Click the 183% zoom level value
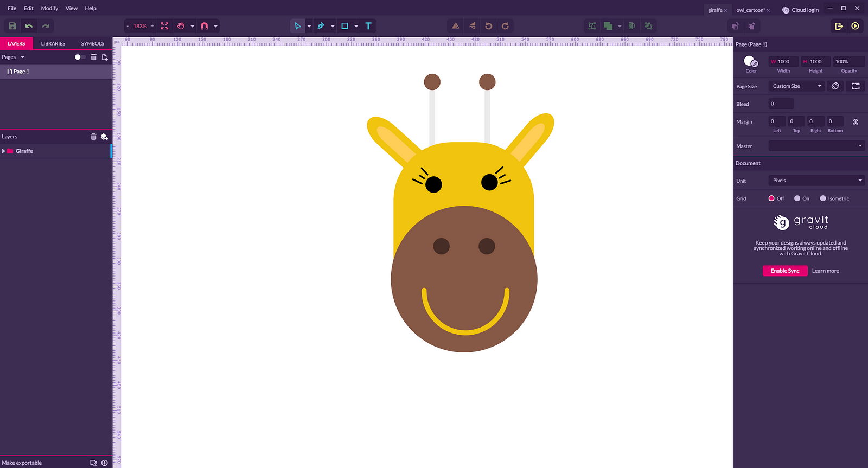The image size is (868, 468). (140, 26)
